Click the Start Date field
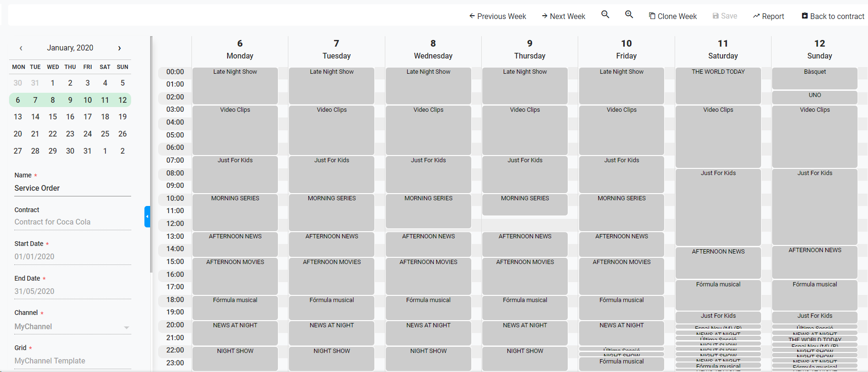Screen dimensions: 868x372 pyautogui.click(x=72, y=257)
